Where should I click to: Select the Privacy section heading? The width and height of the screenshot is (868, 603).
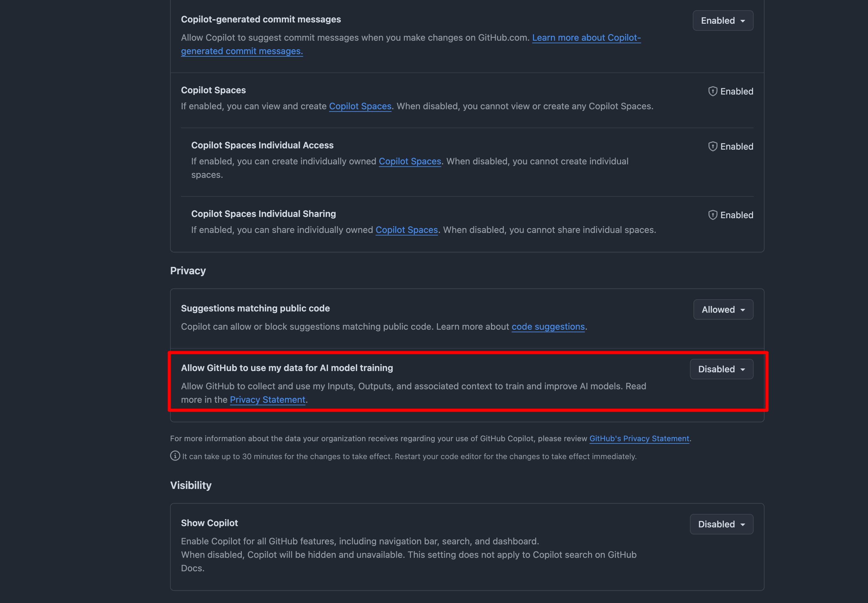pyautogui.click(x=188, y=270)
